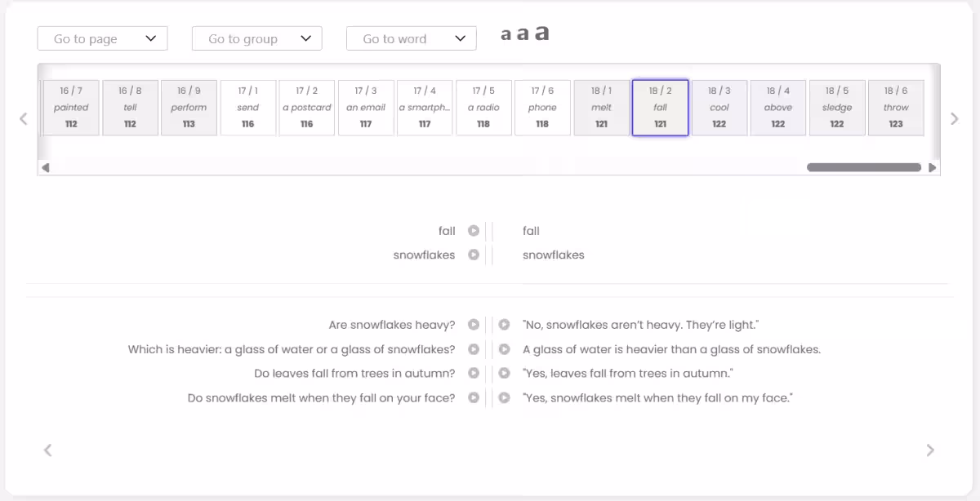This screenshot has height=501, width=980.
Task: Play audio for the word "fall"
Action: (473, 231)
